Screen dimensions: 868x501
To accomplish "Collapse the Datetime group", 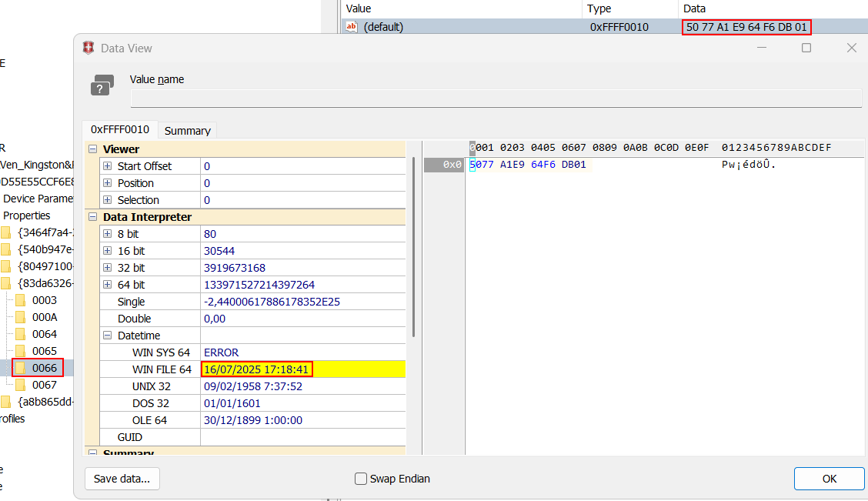I will click(x=107, y=336).
